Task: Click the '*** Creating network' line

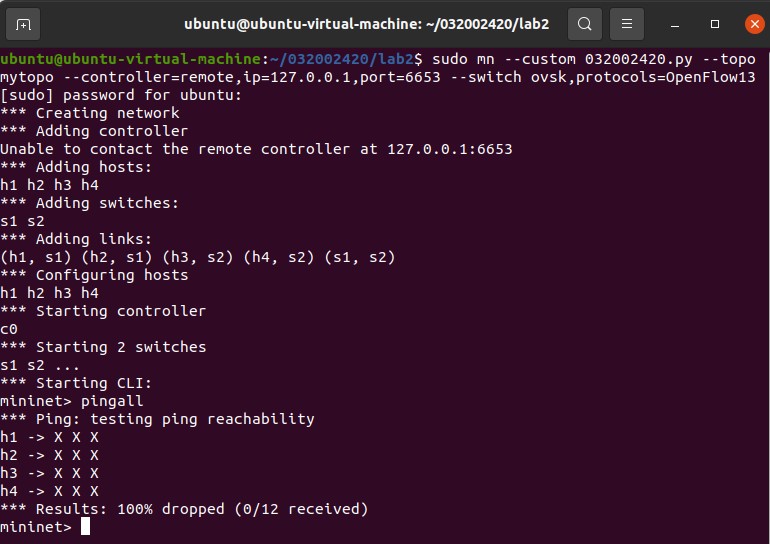Action: [x=90, y=113]
